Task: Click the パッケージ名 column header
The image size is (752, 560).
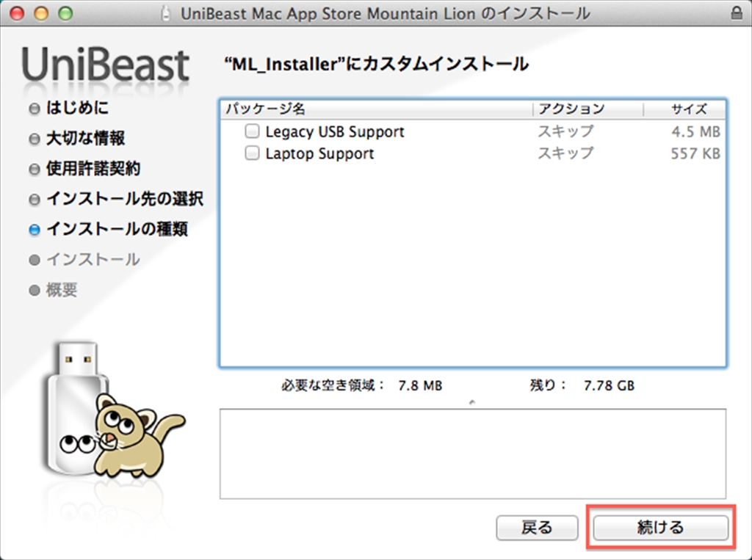Action: point(265,109)
